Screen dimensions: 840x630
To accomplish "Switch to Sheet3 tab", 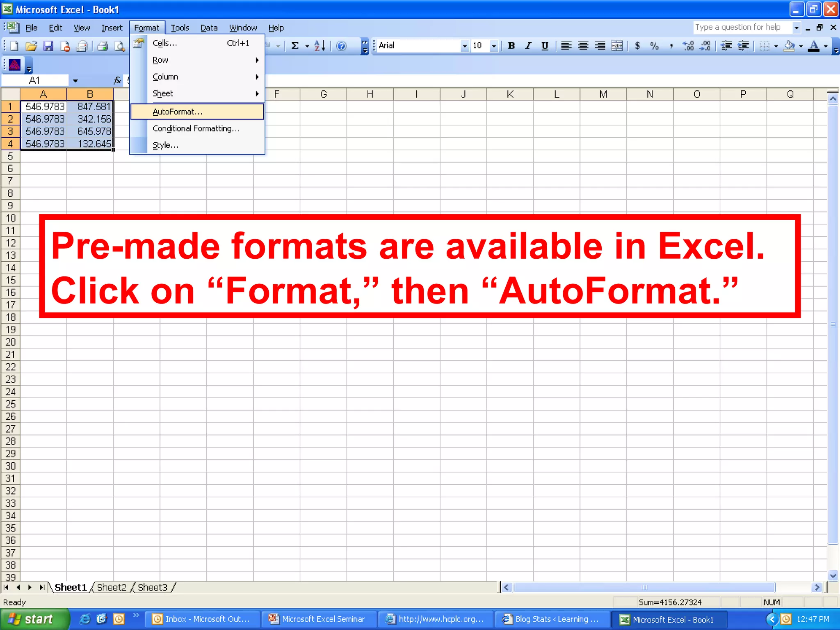I will pos(153,587).
